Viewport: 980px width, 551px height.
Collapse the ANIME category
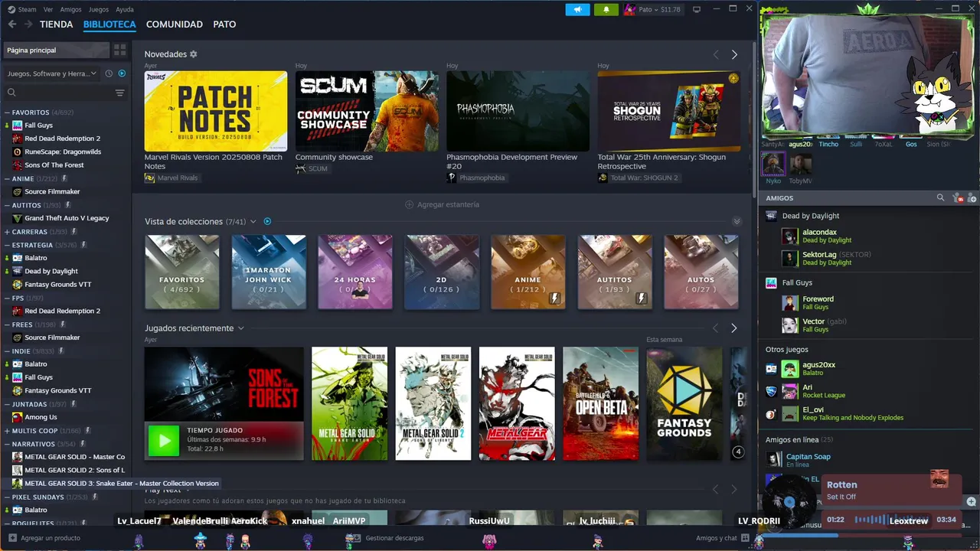tap(7, 178)
